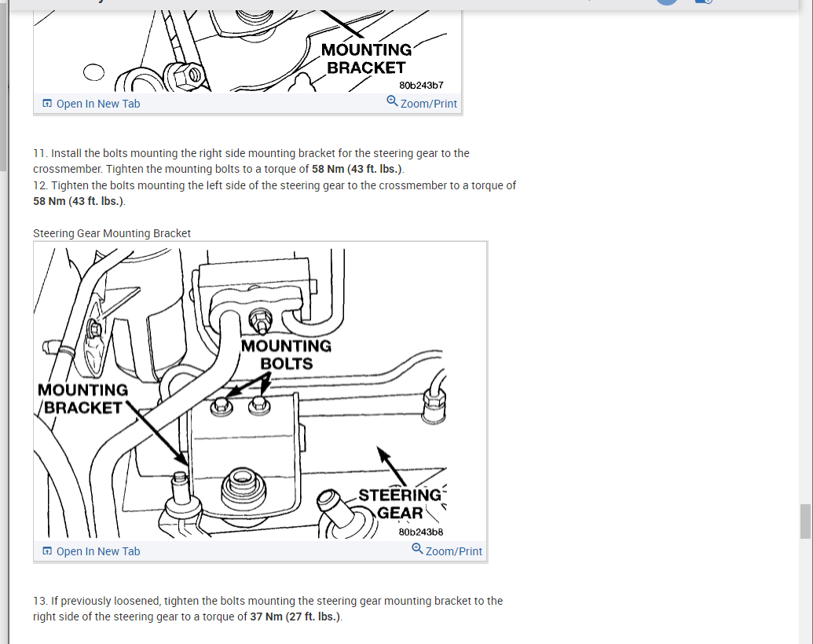Click step 11 install bolts instruction text
813x644 pixels.
[251, 161]
